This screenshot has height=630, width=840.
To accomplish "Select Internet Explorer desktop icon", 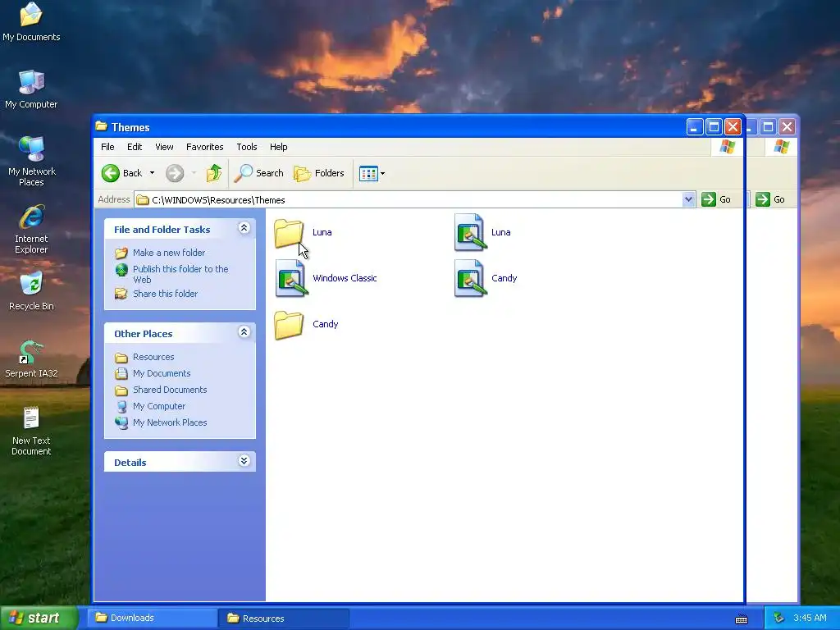I will click(31, 229).
